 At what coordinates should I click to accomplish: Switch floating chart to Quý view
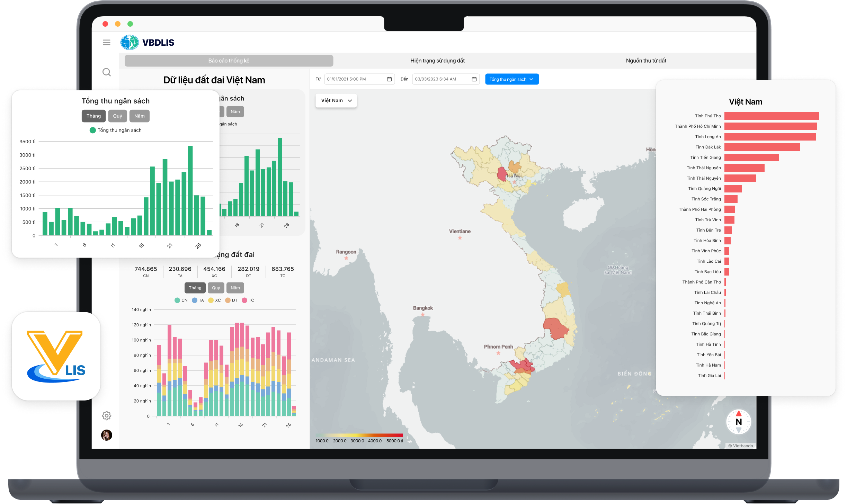point(117,116)
